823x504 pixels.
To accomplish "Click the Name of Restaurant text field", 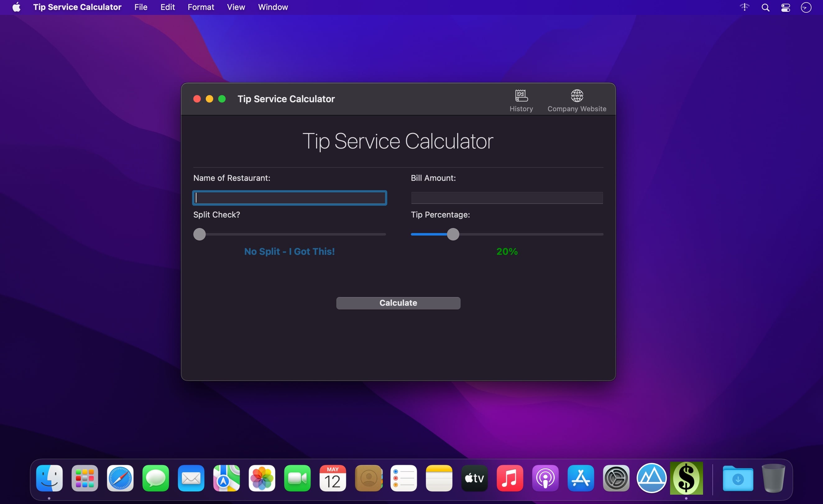I will pos(290,198).
